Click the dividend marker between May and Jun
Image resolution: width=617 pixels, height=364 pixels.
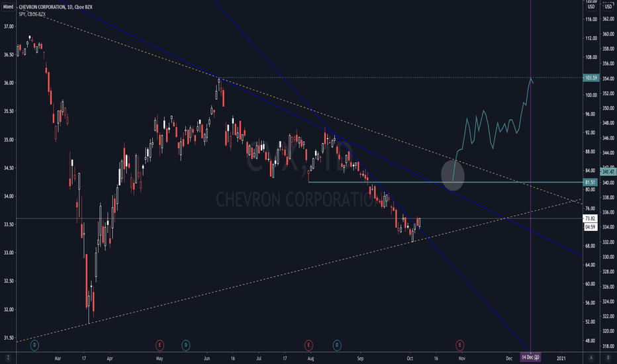coord(186,345)
